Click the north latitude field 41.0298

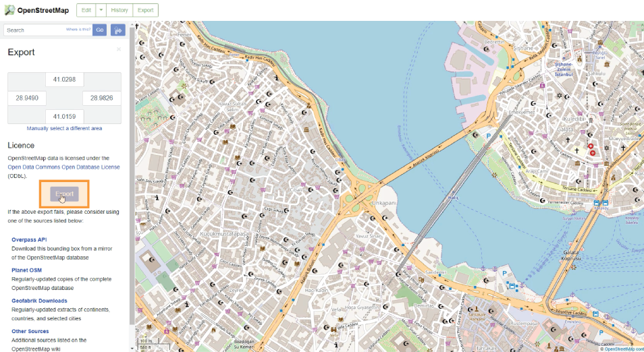(65, 80)
